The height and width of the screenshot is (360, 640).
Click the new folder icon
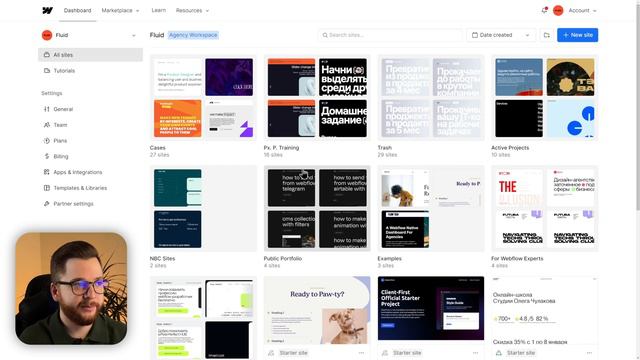click(x=547, y=35)
